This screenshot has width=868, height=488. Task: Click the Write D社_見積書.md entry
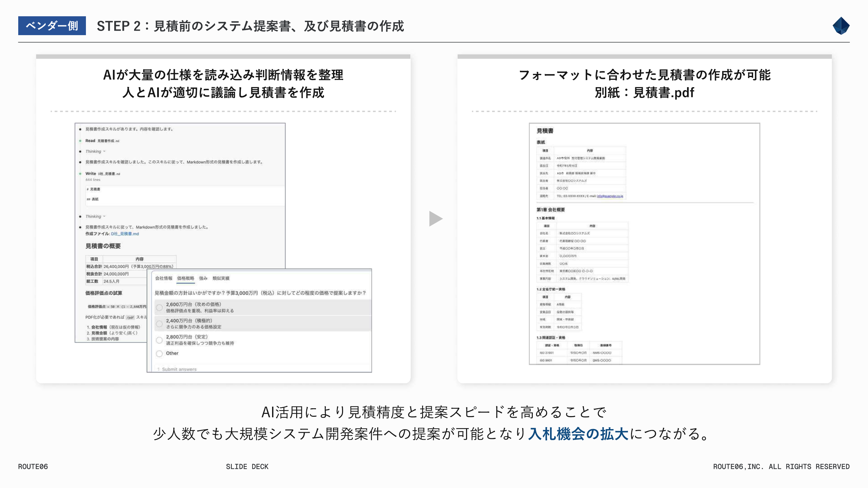point(103,174)
